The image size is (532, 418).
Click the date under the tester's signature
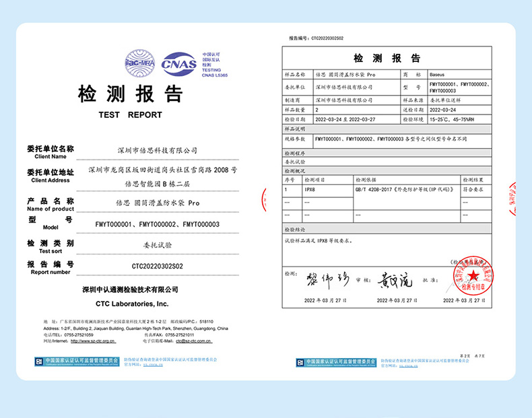(325, 300)
